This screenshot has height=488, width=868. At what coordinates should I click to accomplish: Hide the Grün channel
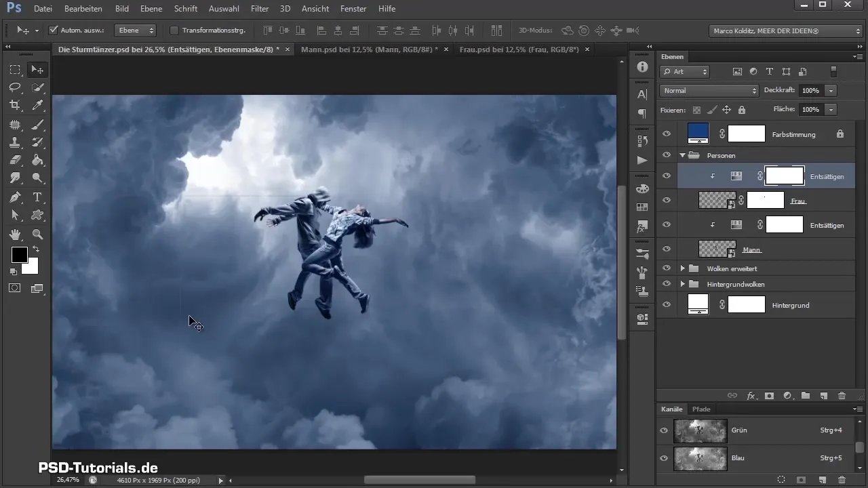(664, 430)
